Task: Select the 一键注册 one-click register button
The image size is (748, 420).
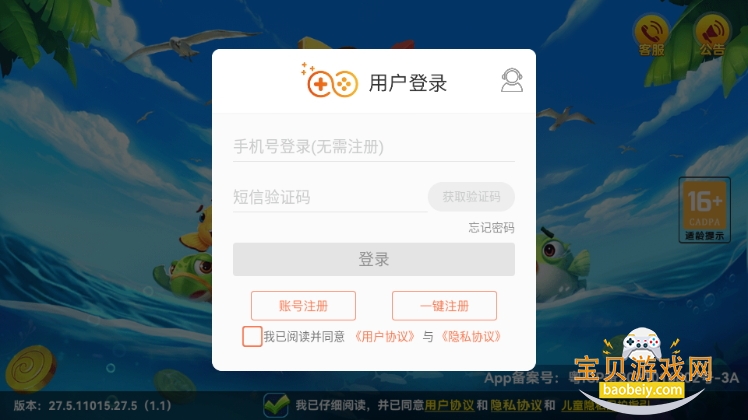Action: (x=444, y=305)
